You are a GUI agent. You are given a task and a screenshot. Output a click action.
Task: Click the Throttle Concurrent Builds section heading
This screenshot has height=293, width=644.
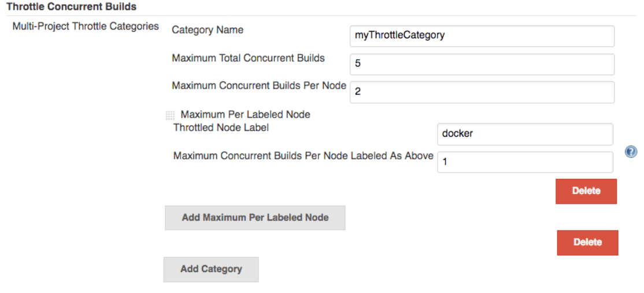71,7
